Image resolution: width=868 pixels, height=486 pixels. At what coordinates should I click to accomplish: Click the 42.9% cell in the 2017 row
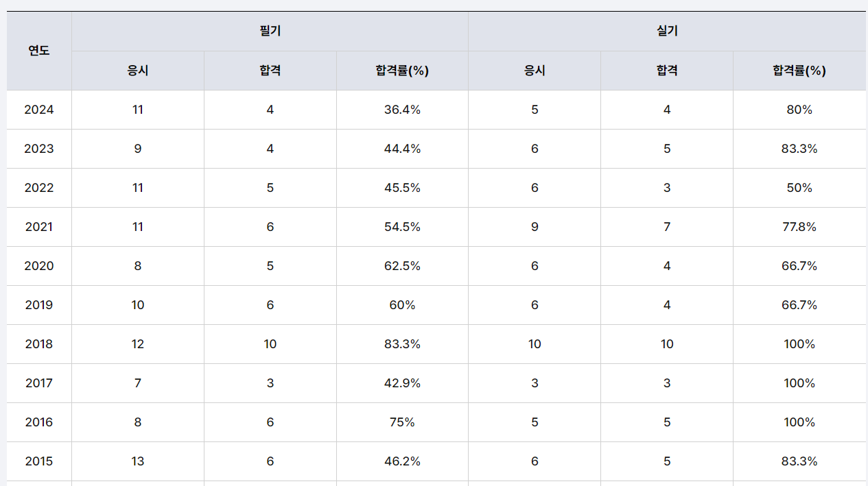pyautogui.click(x=402, y=383)
